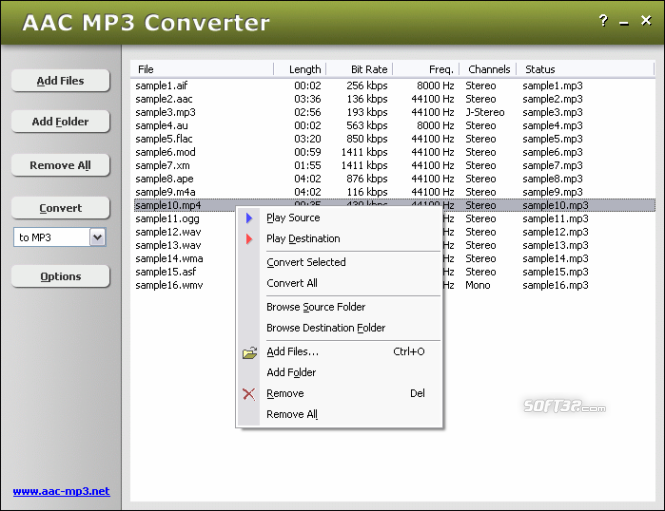665x511 pixels.
Task: Start conversion with the Convert button
Action: coord(60,208)
